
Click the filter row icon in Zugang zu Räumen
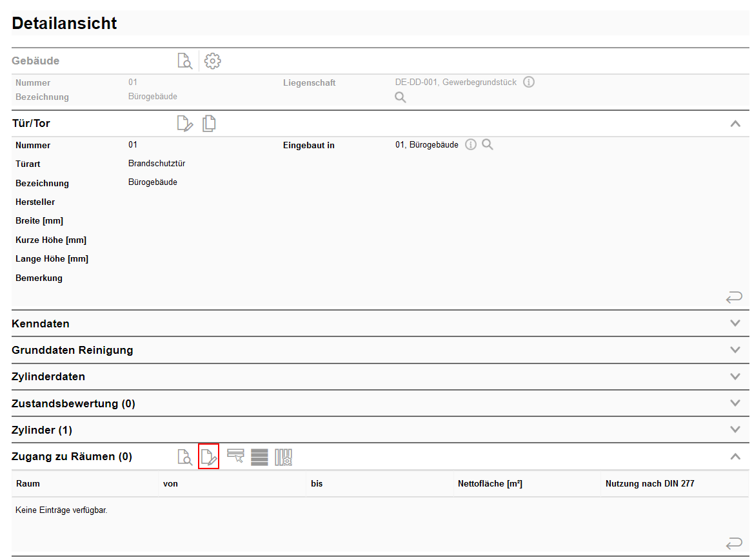(235, 457)
